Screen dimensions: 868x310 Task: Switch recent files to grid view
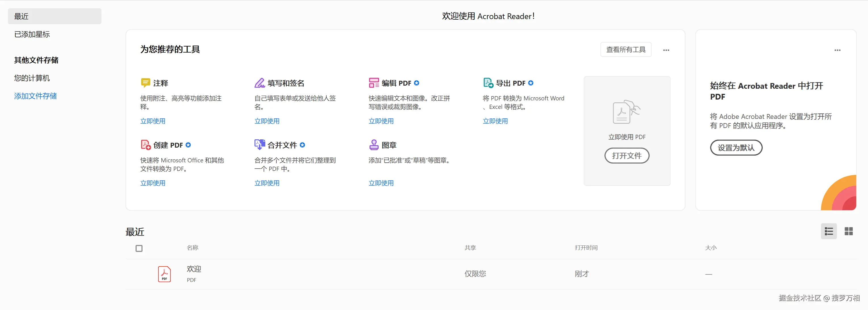[848, 231]
